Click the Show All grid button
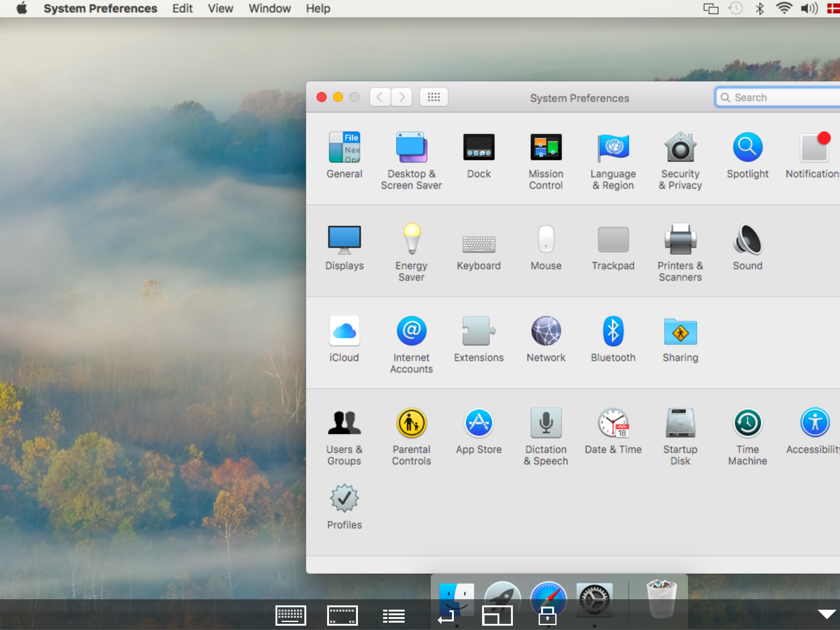The height and width of the screenshot is (630, 840). point(433,97)
